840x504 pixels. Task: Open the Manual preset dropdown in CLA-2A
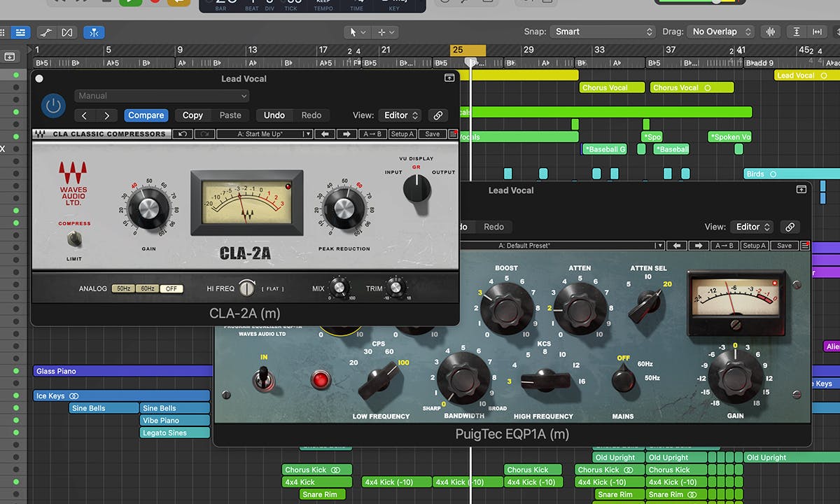coord(162,96)
